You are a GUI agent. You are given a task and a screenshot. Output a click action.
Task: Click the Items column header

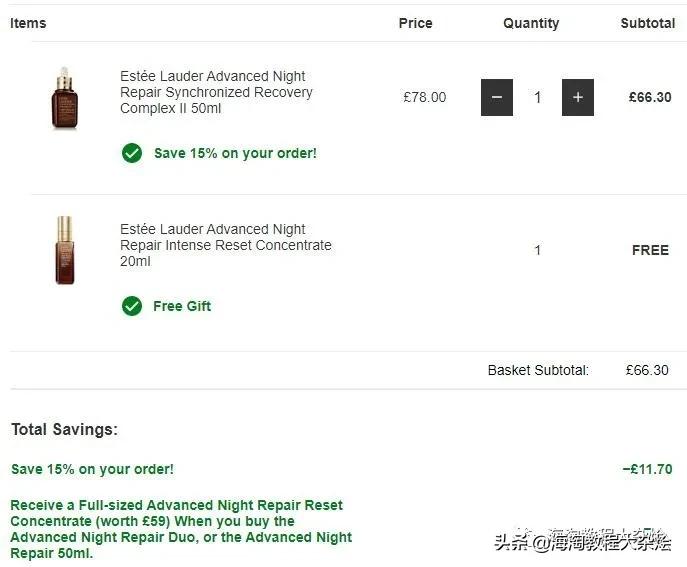pyautogui.click(x=28, y=23)
